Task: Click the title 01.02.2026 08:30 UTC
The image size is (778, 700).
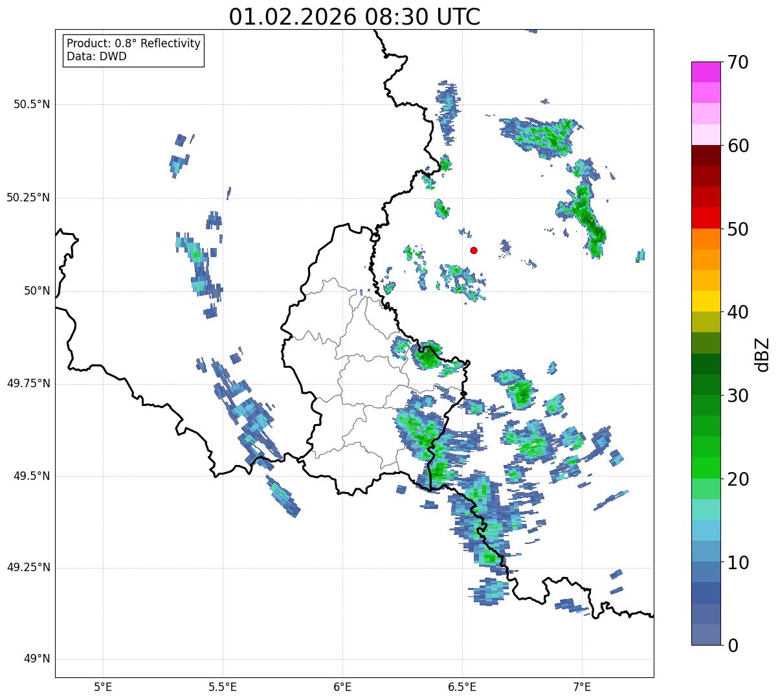Action: pos(355,17)
